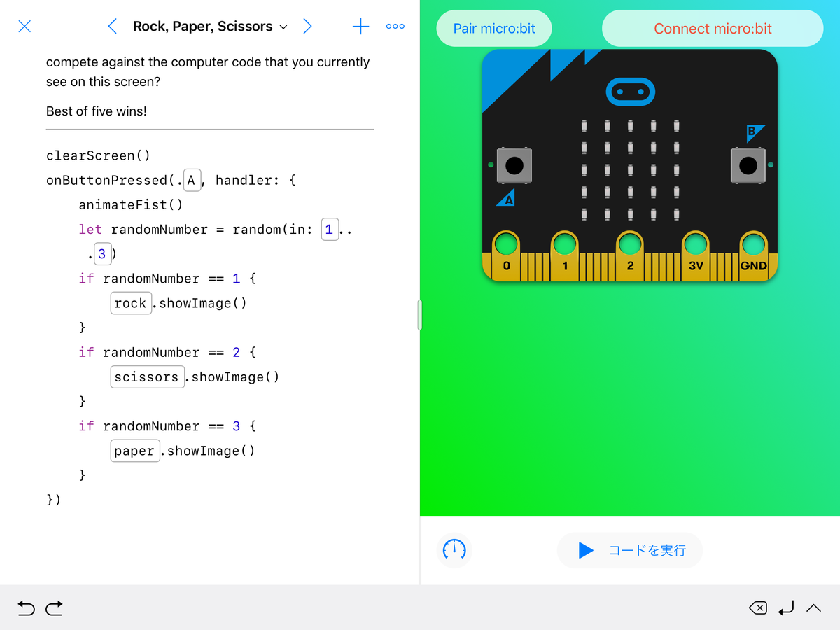This screenshot has width=840, height=630.
Task: Edit the range end value 3
Action: [102, 254]
